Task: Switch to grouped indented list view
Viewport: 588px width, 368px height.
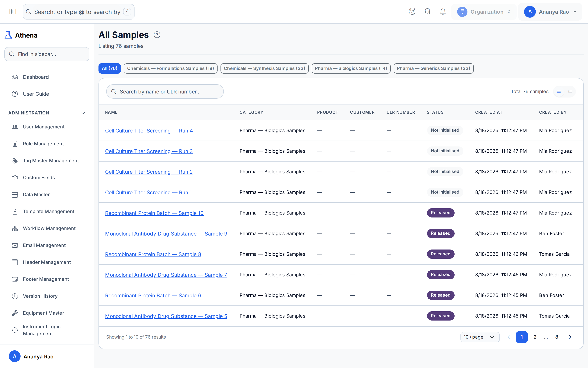Action: 570,91
